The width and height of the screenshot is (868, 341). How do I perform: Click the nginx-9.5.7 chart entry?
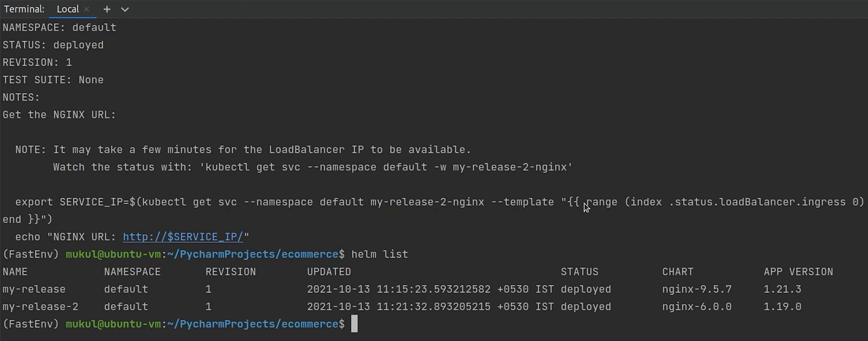697,289
